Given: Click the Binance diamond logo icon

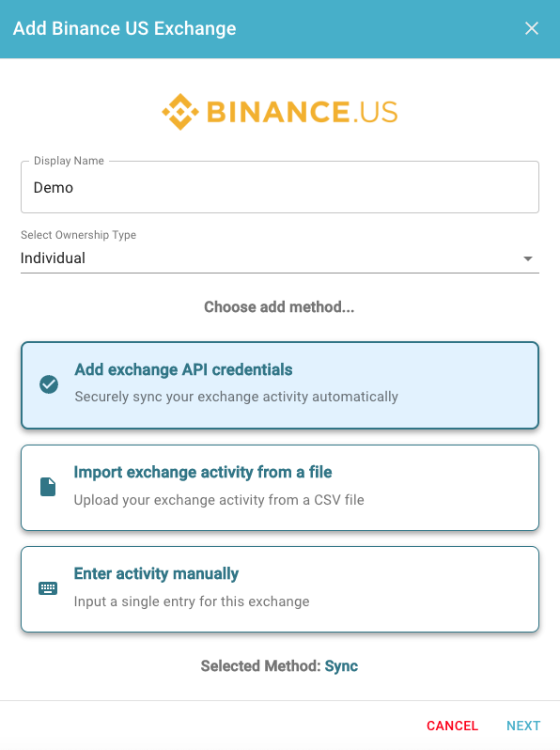Looking at the screenshot, I should [x=180, y=112].
